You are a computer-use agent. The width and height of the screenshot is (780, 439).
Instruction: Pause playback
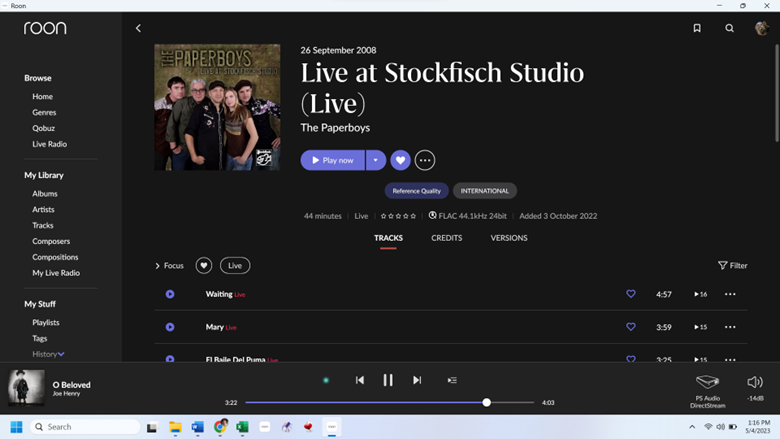[388, 380]
